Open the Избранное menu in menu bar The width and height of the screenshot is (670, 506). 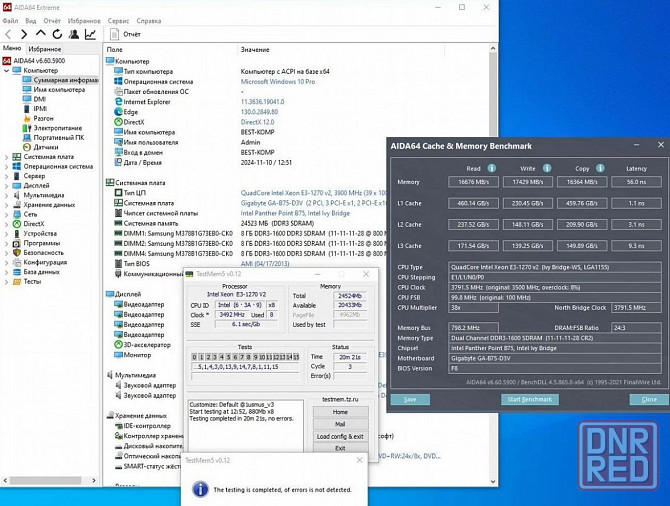pos(84,21)
